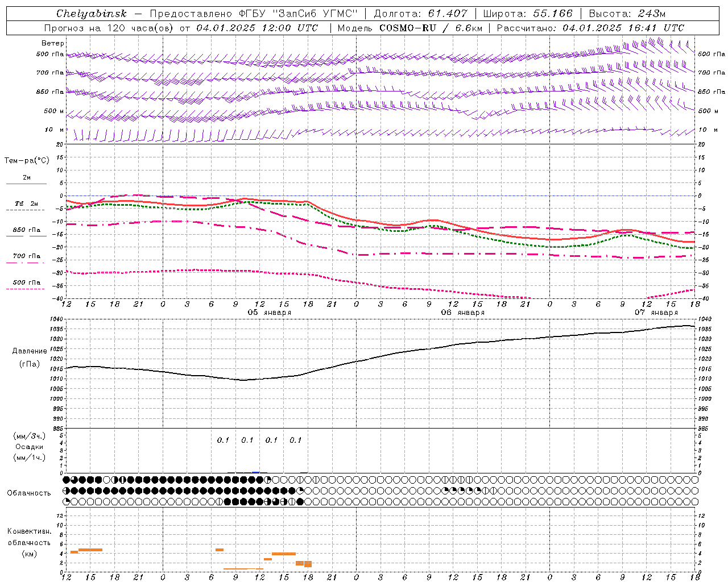Click the '07 января' date label

[656, 313]
